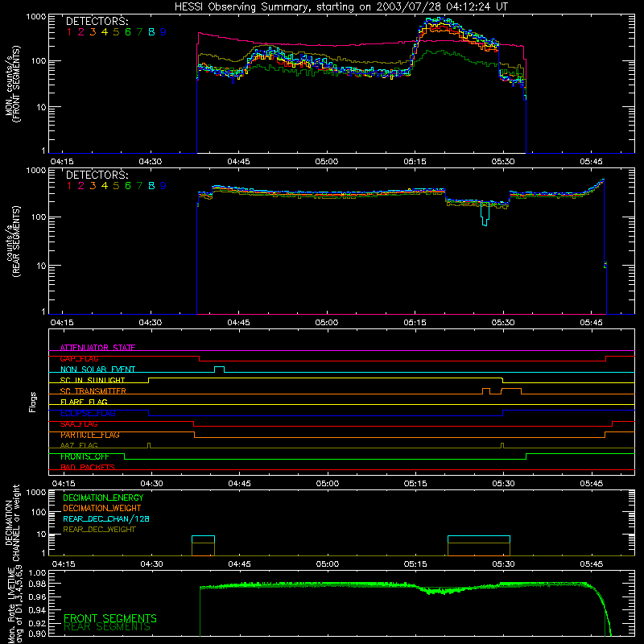Click the cyan dip in the rear segments curve
This screenshot has width=644, height=644.
[485, 213]
